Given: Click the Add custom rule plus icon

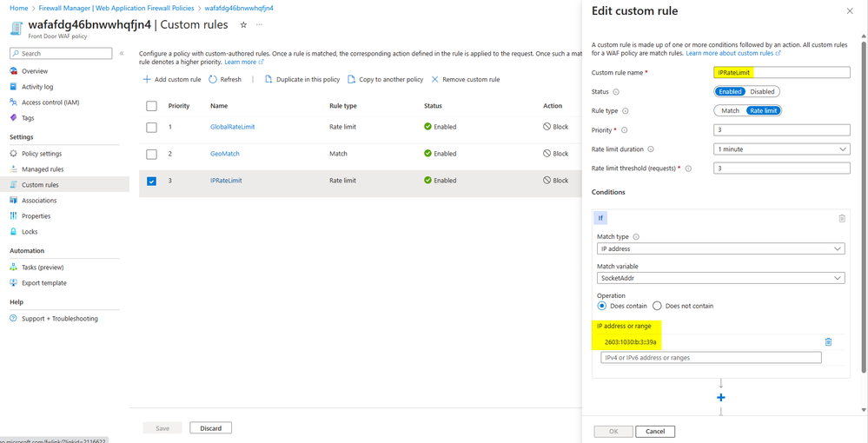Looking at the screenshot, I should (x=147, y=80).
